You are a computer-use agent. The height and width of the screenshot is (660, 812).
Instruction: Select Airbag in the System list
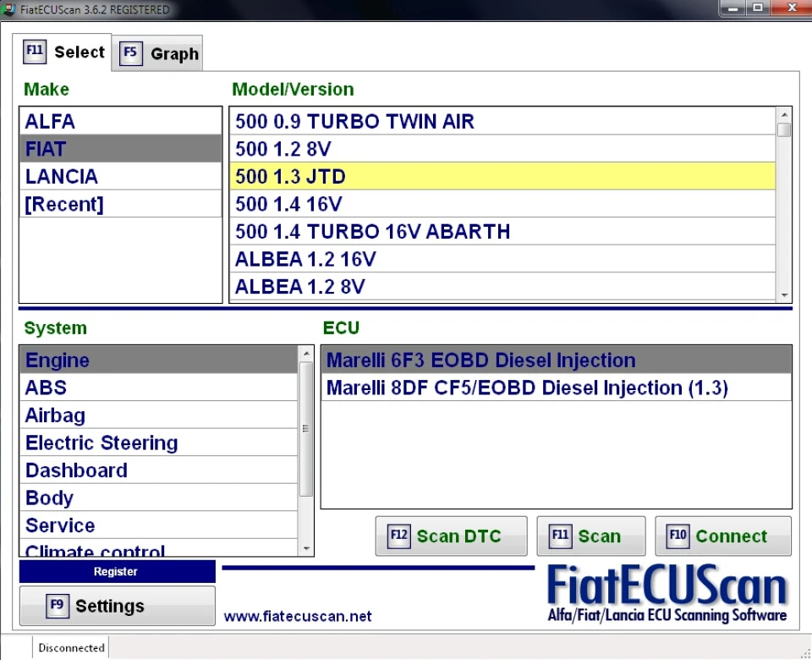[158, 415]
